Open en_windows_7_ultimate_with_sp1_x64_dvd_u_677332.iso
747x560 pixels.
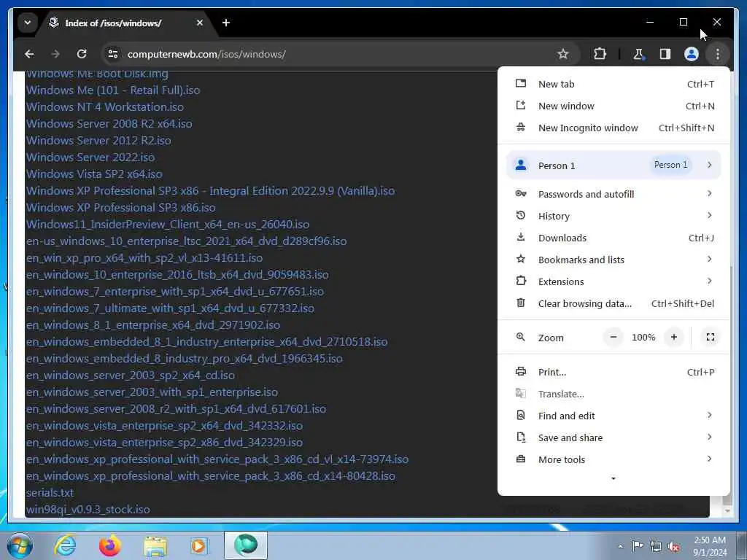170,308
